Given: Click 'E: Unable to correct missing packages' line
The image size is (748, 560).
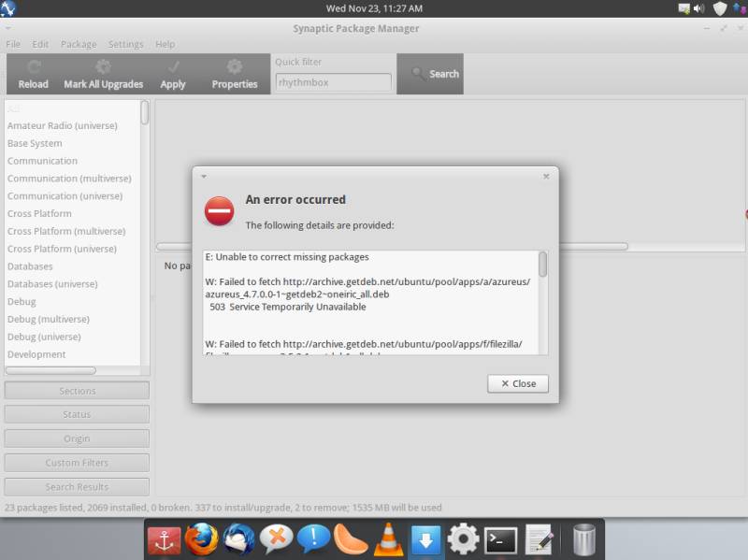Looking at the screenshot, I should pos(287,257).
